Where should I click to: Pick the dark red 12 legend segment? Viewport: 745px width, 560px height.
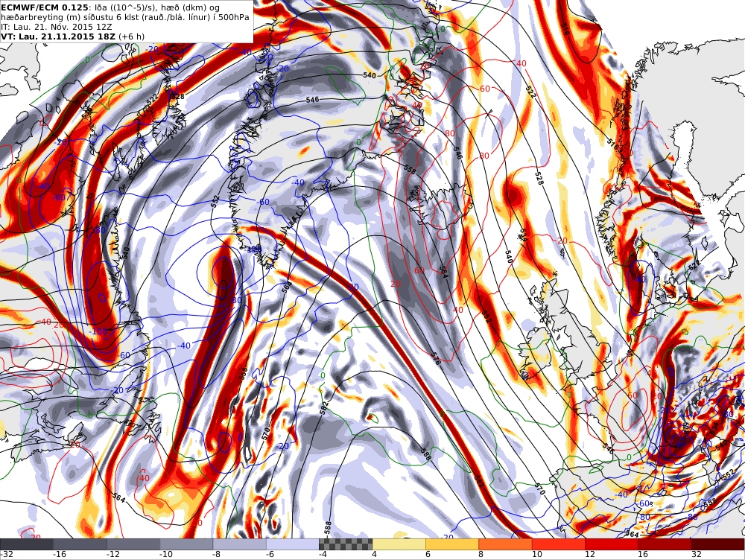tap(612, 544)
